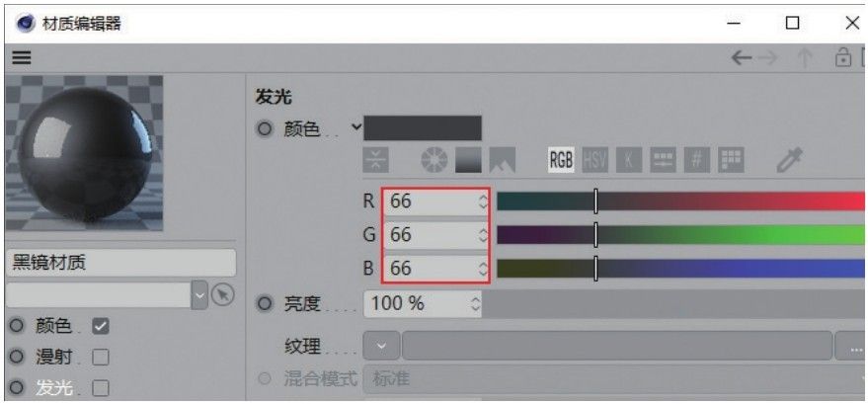Pick a color with the eyedropper tool
This screenshot has height=404, width=868.
[x=786, y=160]
